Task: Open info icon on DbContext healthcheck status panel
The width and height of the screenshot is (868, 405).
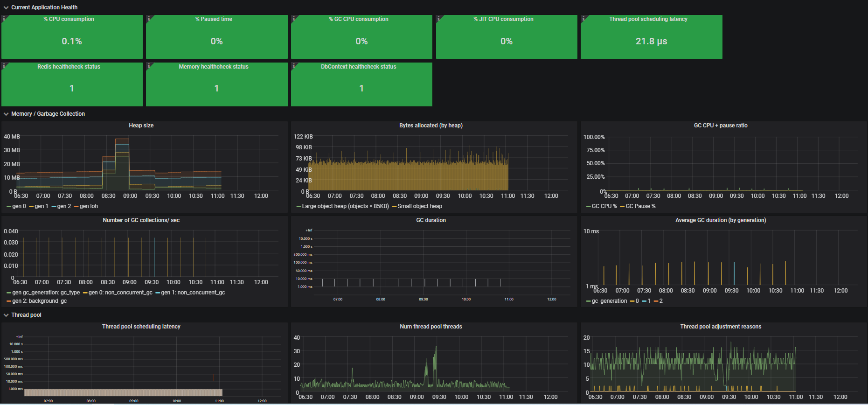Action: pos(293,66)
